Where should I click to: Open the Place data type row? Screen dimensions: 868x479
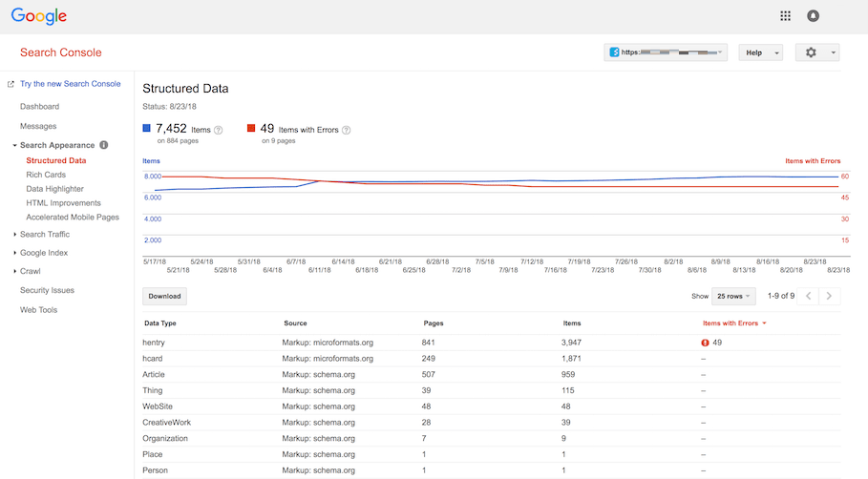pos(491,454)
